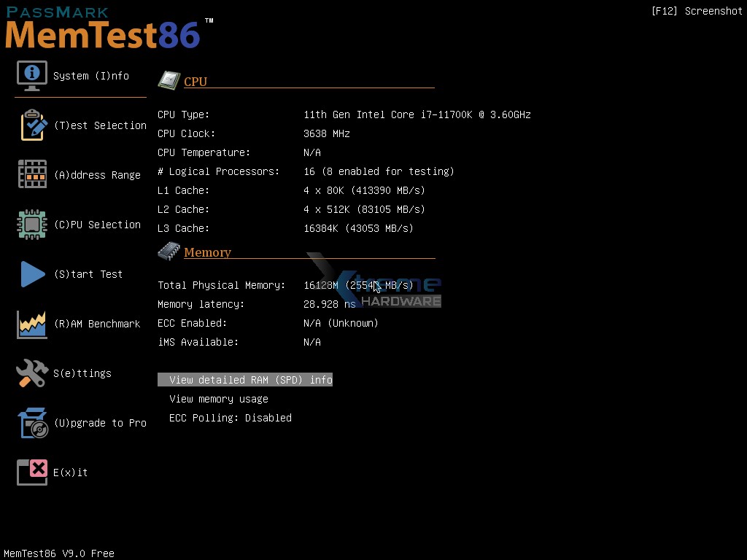Trigger the F12 Screenshot label
This screenshot has height=560, width=747.
pos(696,11)
